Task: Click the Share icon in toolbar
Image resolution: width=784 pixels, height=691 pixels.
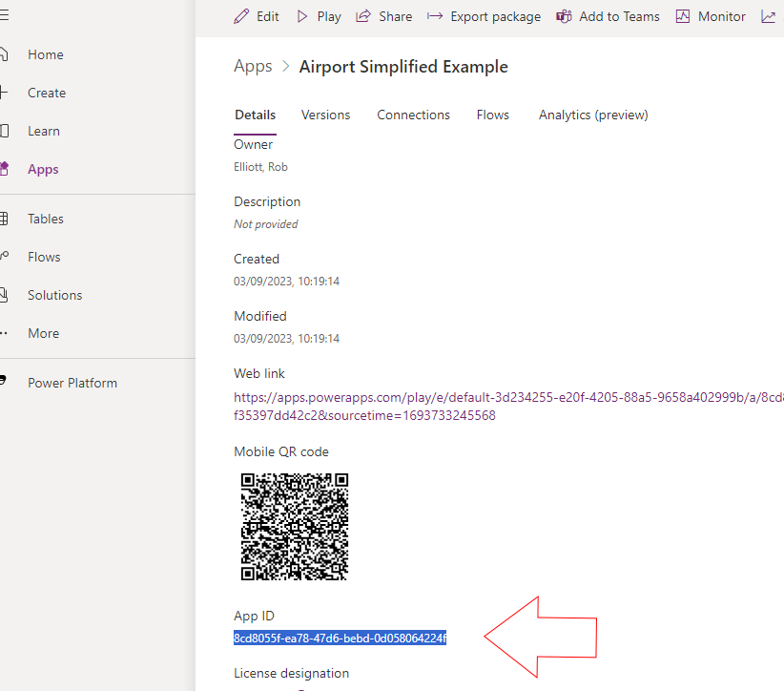Action: [363, 16]
